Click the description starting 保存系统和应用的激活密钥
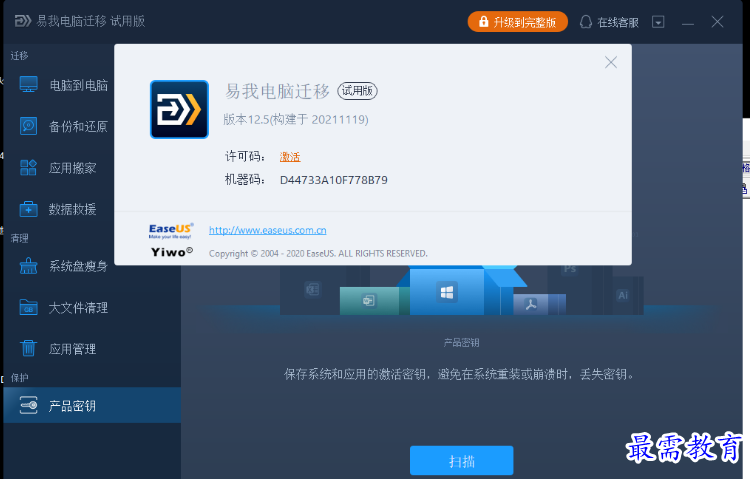Viewport: 750px width, 479px height. coord(460,374)
